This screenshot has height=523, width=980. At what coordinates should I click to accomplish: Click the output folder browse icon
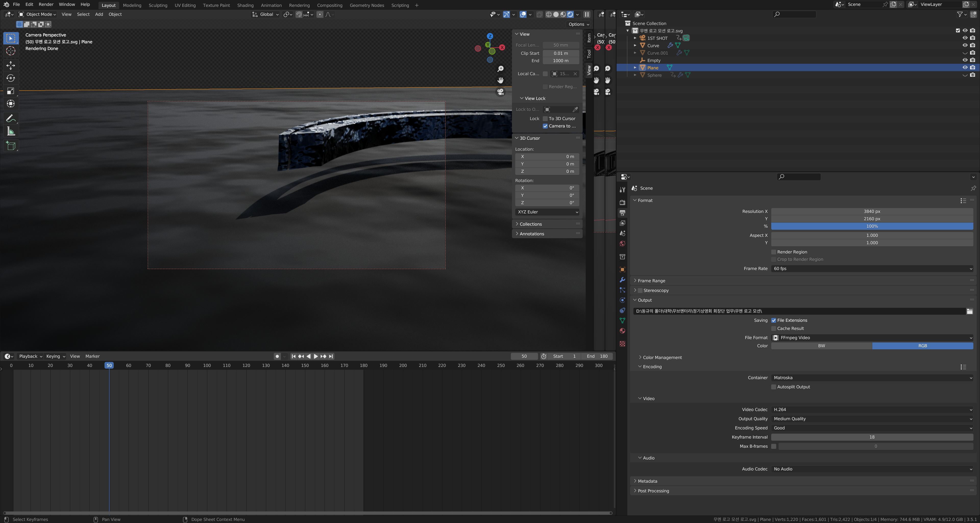pyautogui.click(x=969, y=311)
